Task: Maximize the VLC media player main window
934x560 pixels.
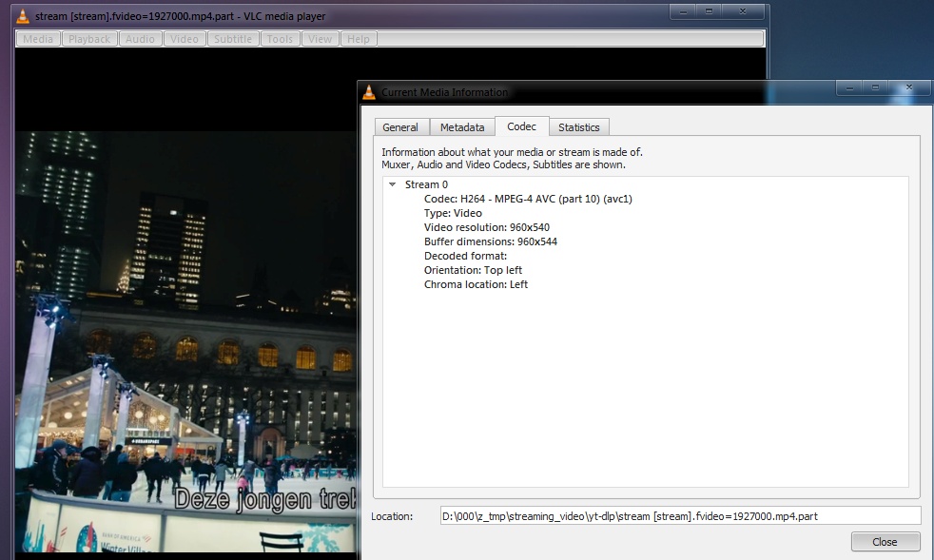Action: tap(709, 11)
